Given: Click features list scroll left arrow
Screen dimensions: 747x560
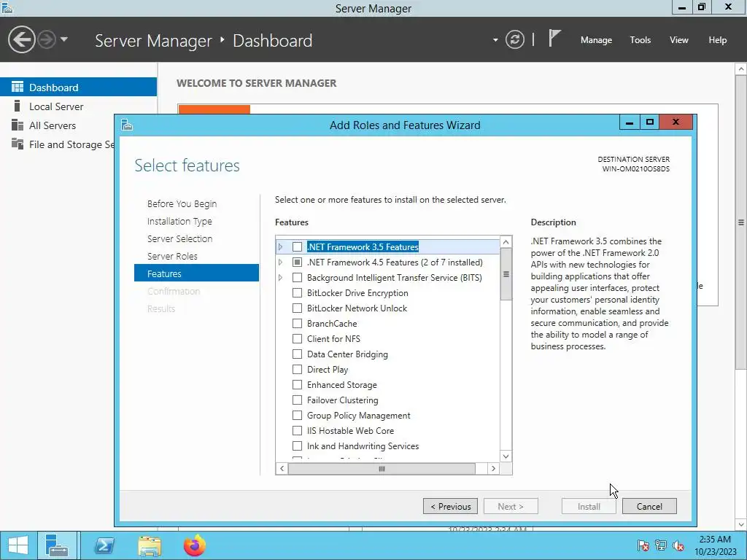Looking at the screenshot, I should coord(282,469).
